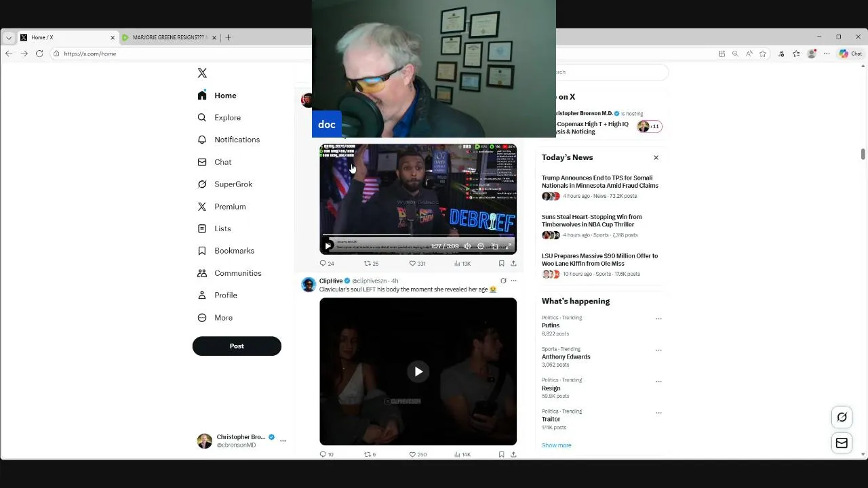Image resolution: width=868 pixels, height=488 pixels.
Task: Open options dots for the Resign trend
Action: click(x=658, y=382)
